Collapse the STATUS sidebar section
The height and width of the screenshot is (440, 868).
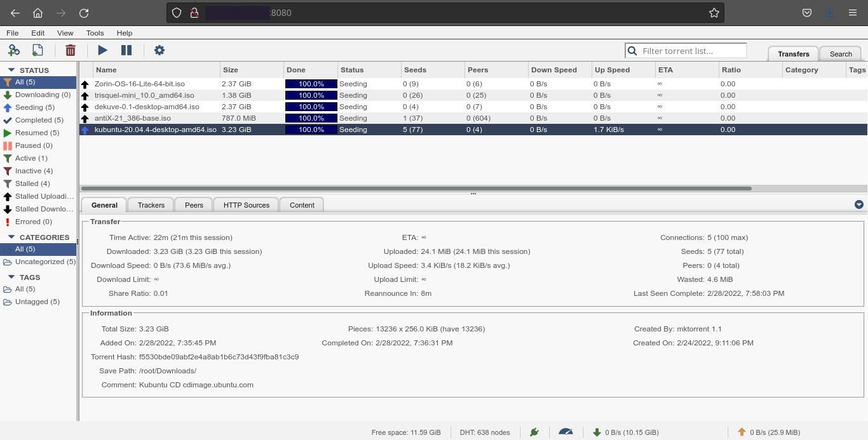(x=11, y=70)
